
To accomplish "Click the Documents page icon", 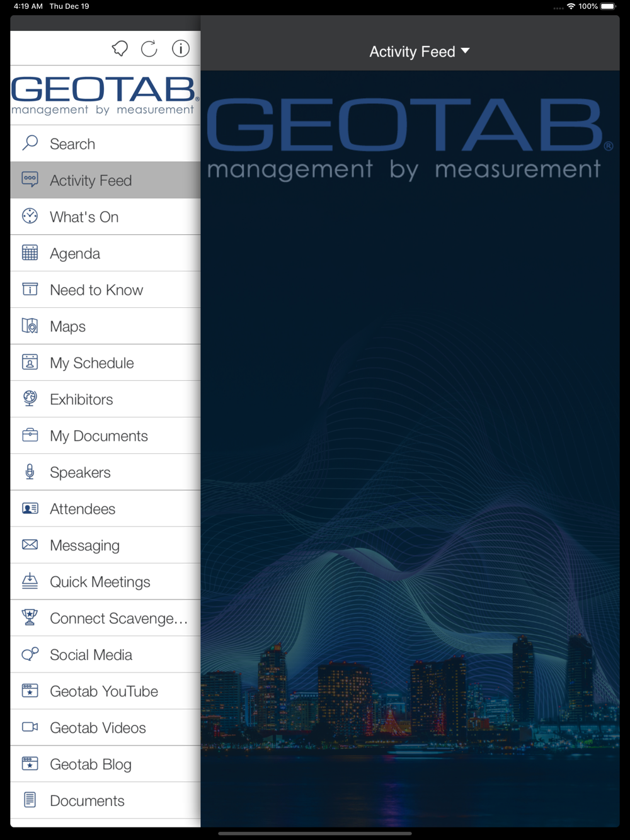I will [x=30, y=800].
